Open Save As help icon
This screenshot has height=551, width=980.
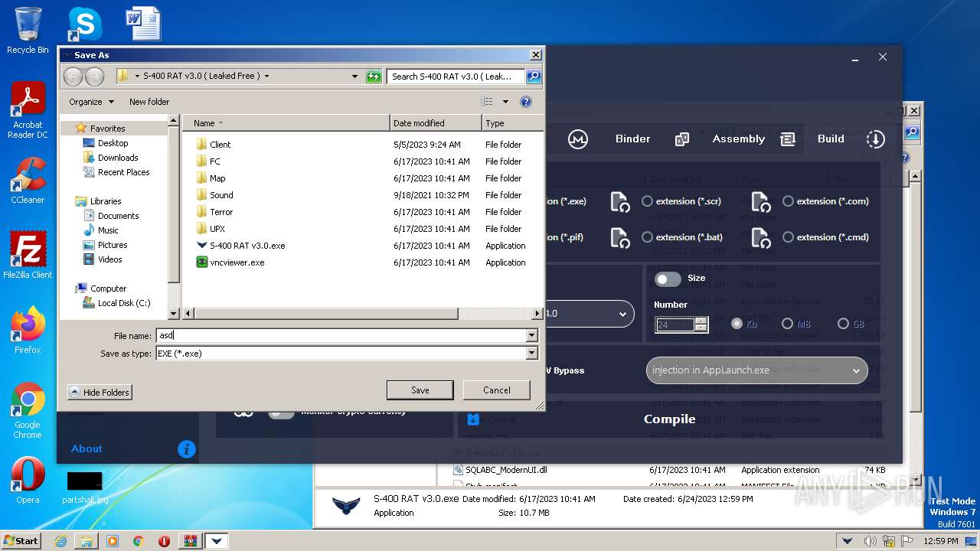pyautogui.click(x=526, y=102)
